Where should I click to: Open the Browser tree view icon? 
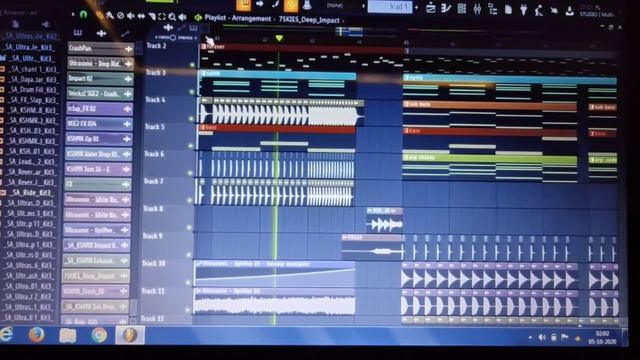[493, 9]
